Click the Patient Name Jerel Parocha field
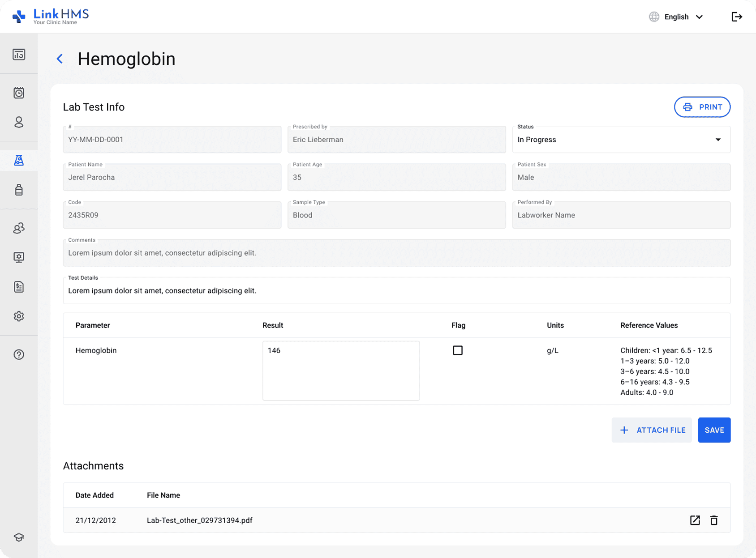 pyautogui.click(x=172, y=177)
